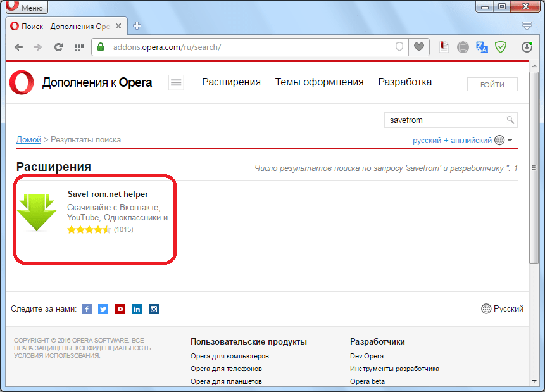Viewport: 545px width, 392px height.
Task: Follow the Домой breadcrumb link
Action: tap(28, 140)
